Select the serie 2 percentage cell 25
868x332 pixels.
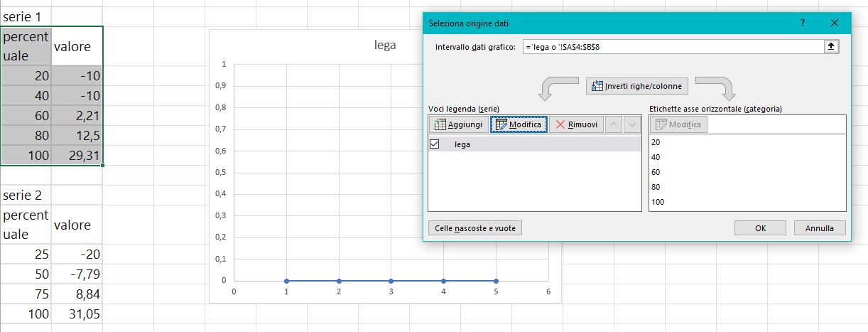[26, 254]
